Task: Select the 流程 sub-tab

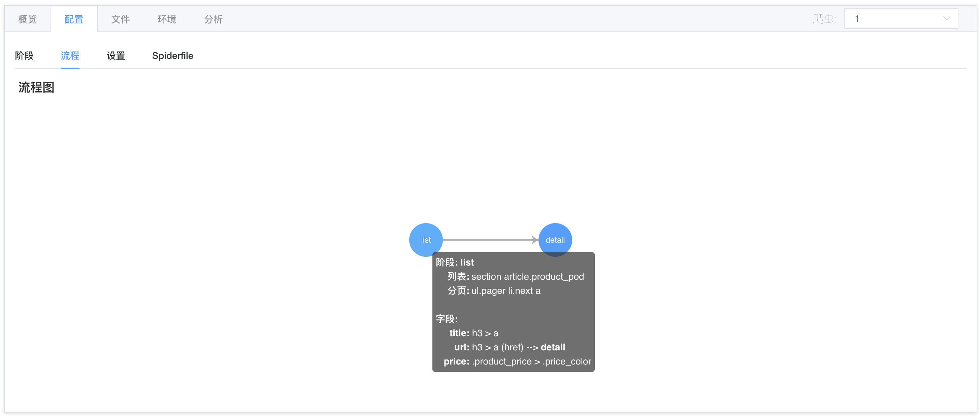Action: (x=70, y=56)
